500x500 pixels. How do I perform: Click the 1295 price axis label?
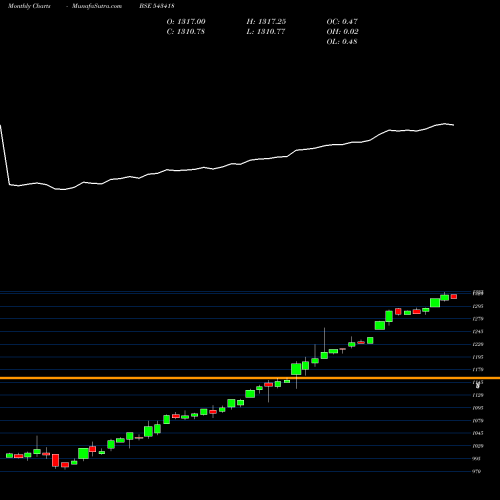pyautogui.click(x=478, y=306)
